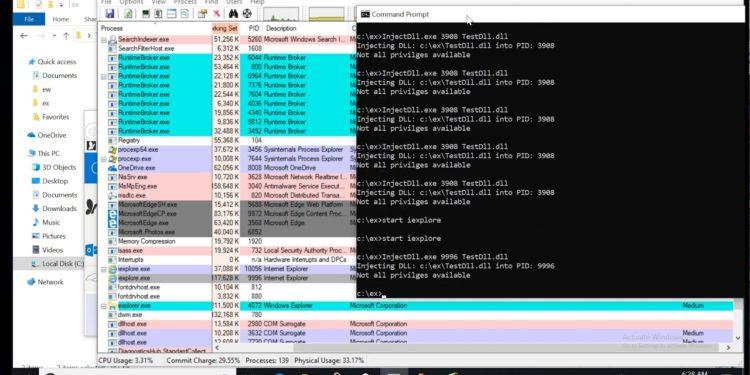Image resolution: width=750 pixels, height=375 pixels.
Task: Expand the address bar path chevron
Action: point(89,36)
